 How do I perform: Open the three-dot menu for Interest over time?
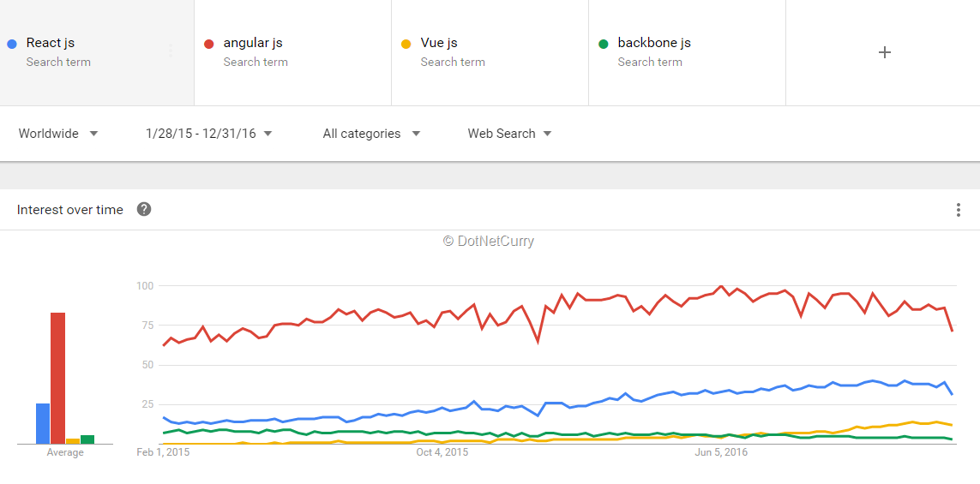click(958, 210)
